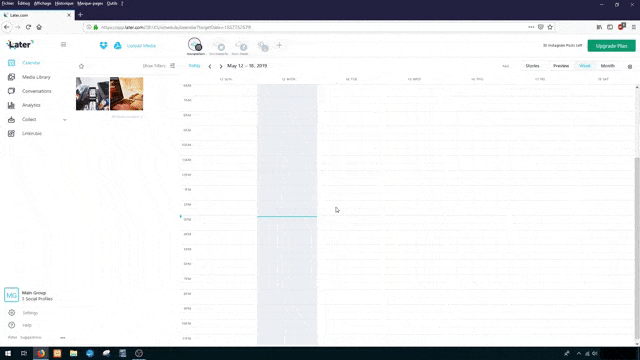This screenshot has height=360, width=640.
Task: Select the Pinterest profile avatar
Action: (x=263, y=47)
